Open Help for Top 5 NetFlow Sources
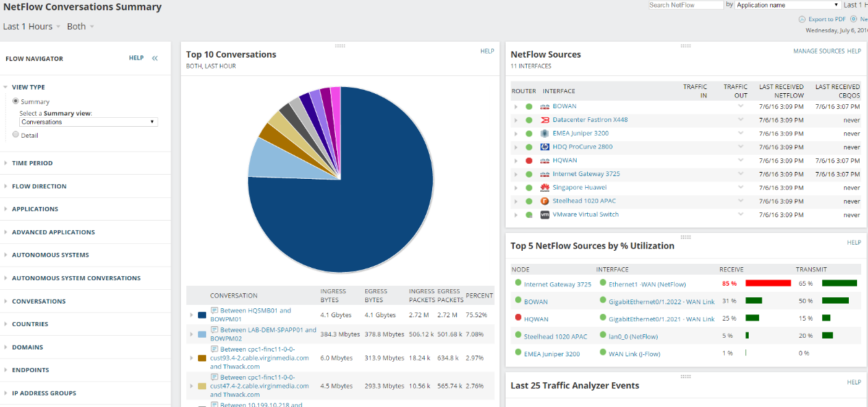Screen dimensions: 868x407 point(854,243)
